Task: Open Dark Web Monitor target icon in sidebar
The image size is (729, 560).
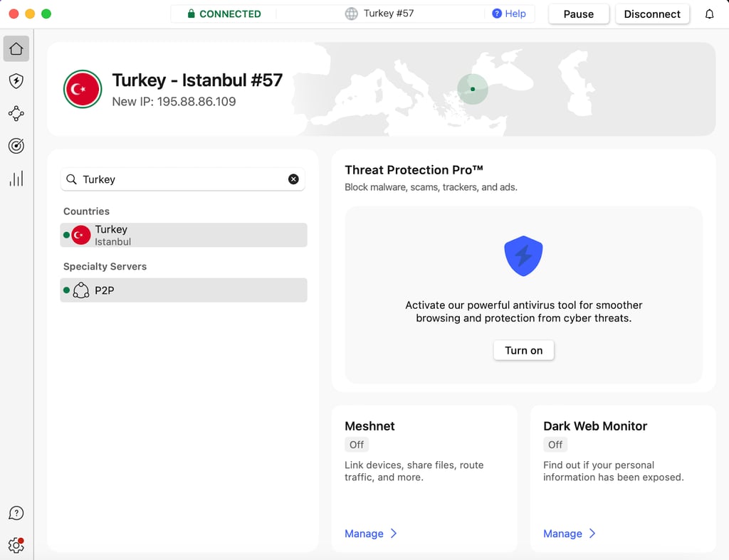Action: coord(16,146)
